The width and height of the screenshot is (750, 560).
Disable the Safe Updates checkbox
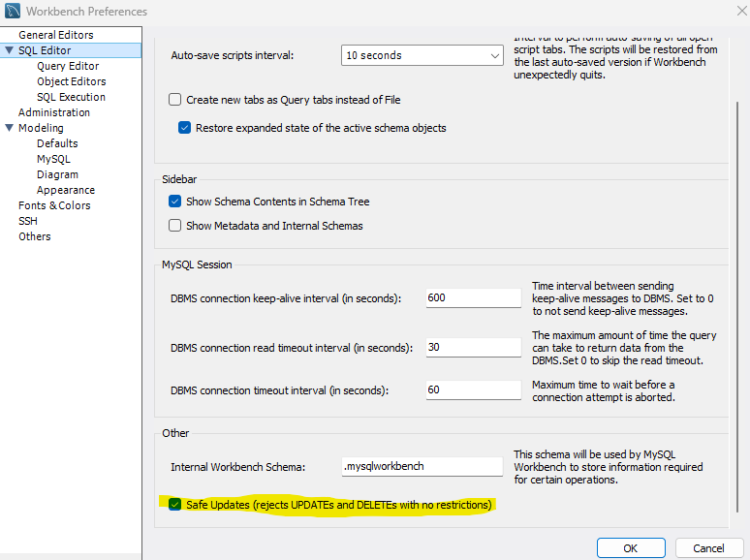click(x=175, y=505)
